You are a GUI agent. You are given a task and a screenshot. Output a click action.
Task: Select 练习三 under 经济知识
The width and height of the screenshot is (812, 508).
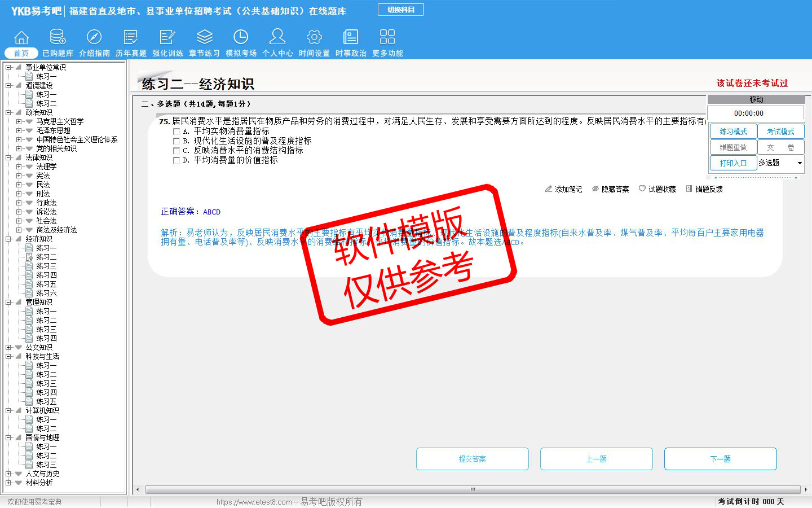(46, 266)
